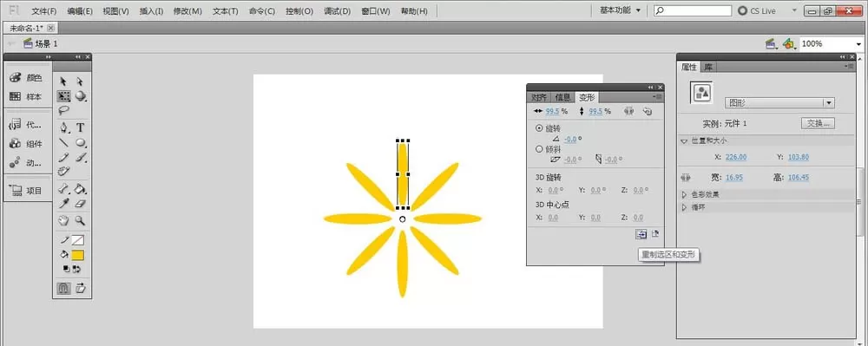Click the 宽 value 16.95

tap(734, 178)
